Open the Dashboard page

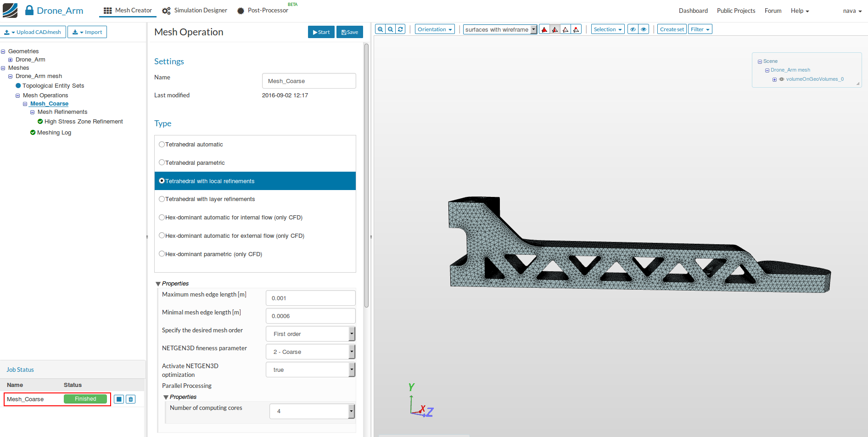693,11
